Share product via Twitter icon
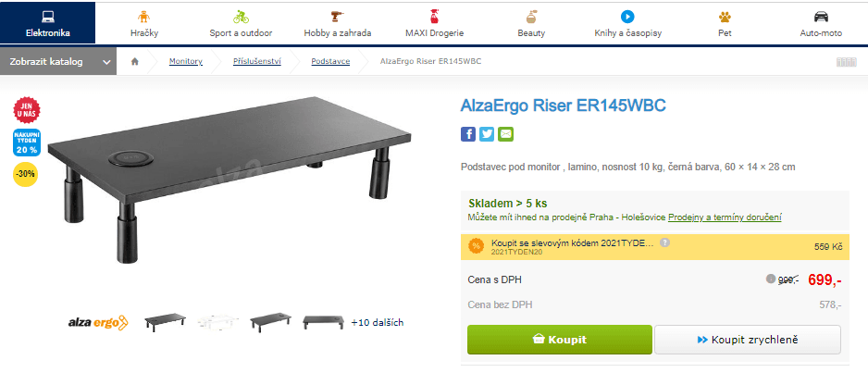868x385 pixels. tap(487, 134)
